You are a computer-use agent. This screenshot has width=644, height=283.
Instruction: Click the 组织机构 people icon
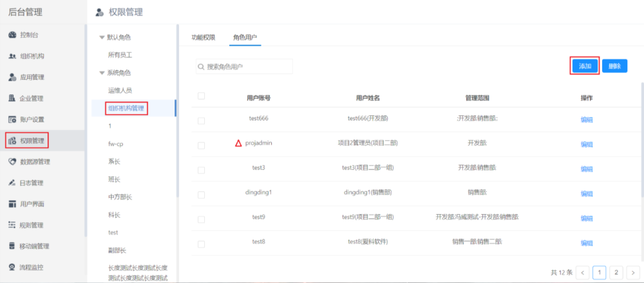[x=12, y=56]
